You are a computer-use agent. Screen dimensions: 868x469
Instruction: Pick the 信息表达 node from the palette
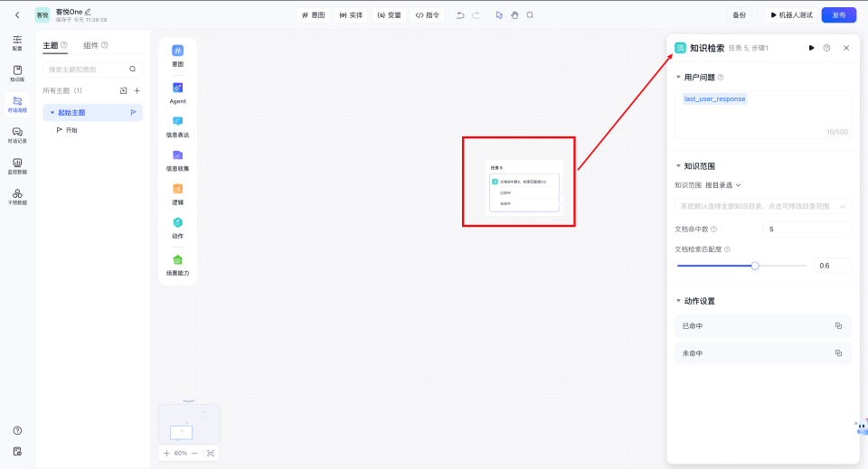point(178,127)
